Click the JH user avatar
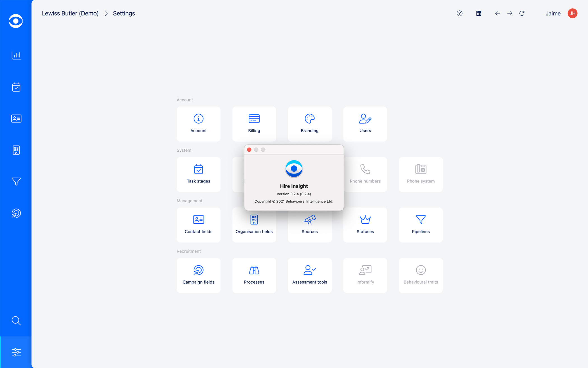The height and width of the screenshot is (368, 588). tap(573, 13)
